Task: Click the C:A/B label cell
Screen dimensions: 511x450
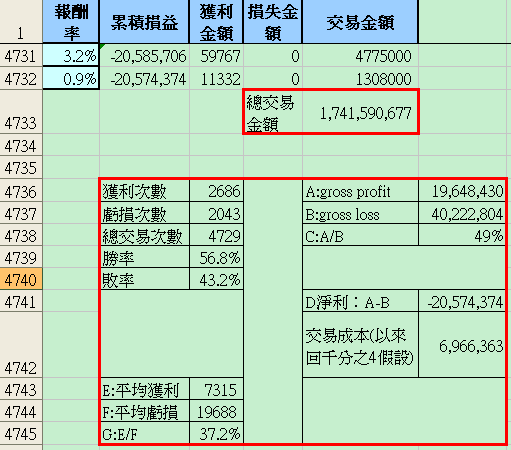Action: point(360,235)
